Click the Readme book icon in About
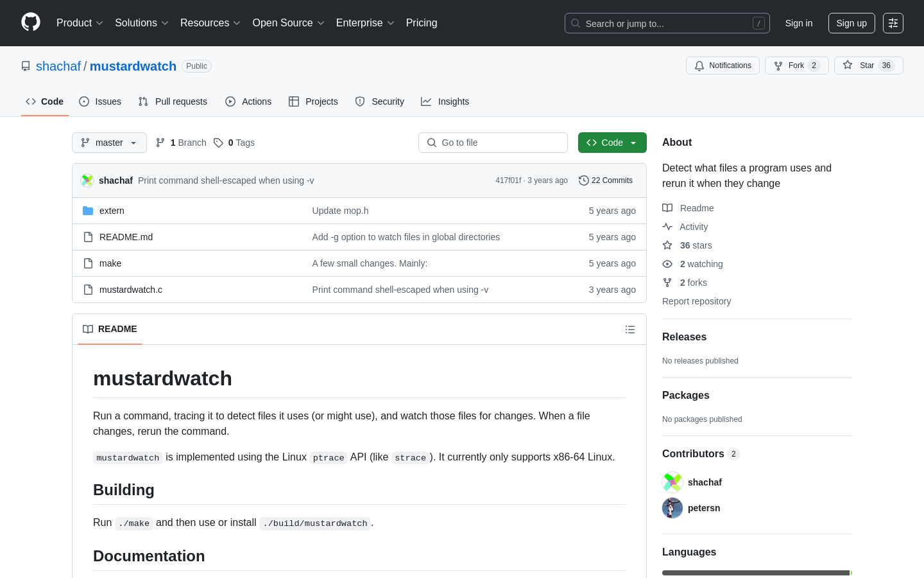Screen dimensions: 924x578 pyautogui.click(x=667, y=208)
